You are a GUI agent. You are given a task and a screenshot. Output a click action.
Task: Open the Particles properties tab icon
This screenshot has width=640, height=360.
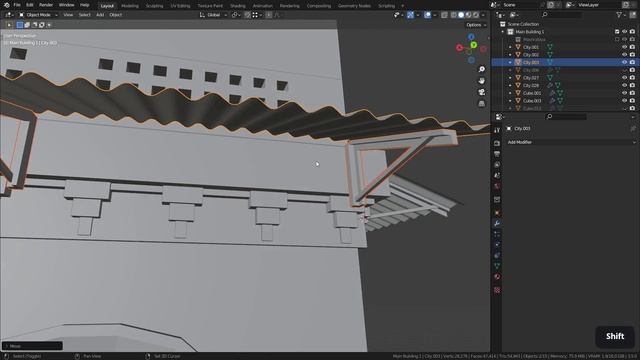coord(497,234)
